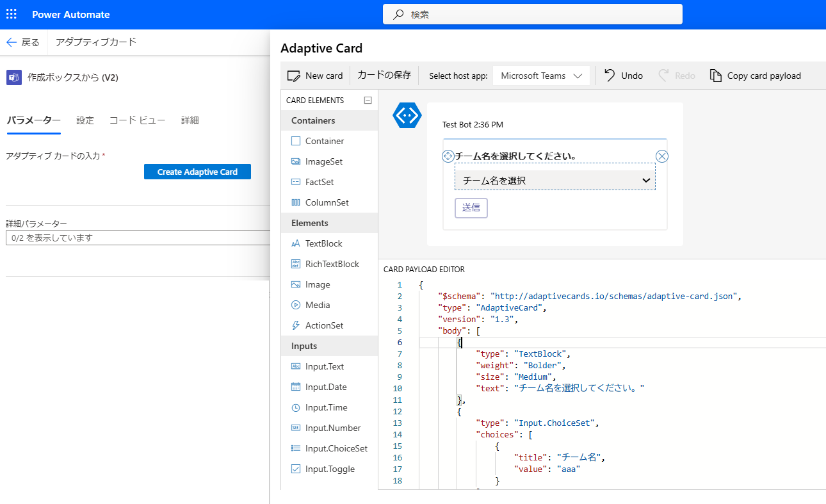Click the card heading チーム名を選択してください。
This screenshot has height=504, width=826.
coord(516,156)
